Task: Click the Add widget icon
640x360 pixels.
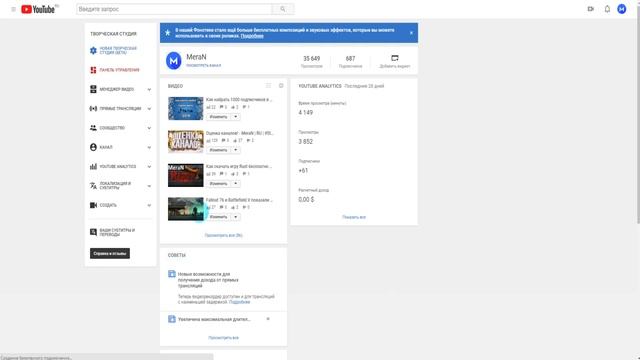Action: (395, 58)
